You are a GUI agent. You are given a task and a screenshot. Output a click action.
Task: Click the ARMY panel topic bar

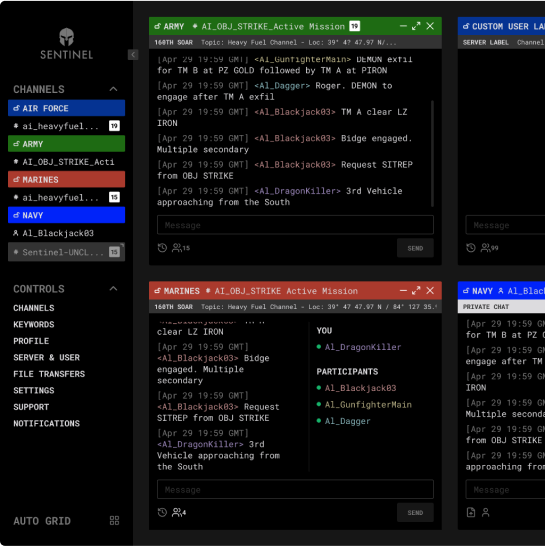tap(295, 42)
